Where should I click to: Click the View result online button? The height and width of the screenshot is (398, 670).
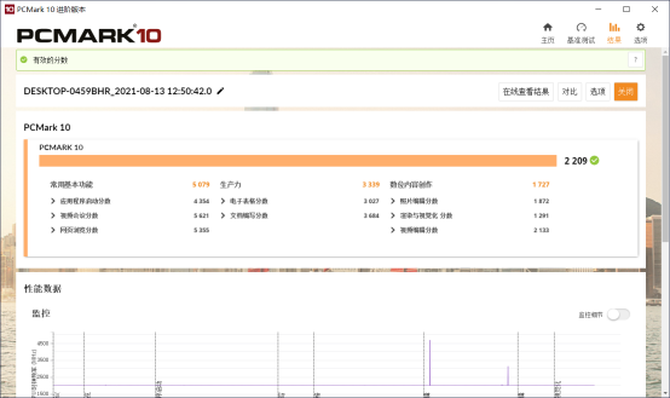click(x=526, y=91)
